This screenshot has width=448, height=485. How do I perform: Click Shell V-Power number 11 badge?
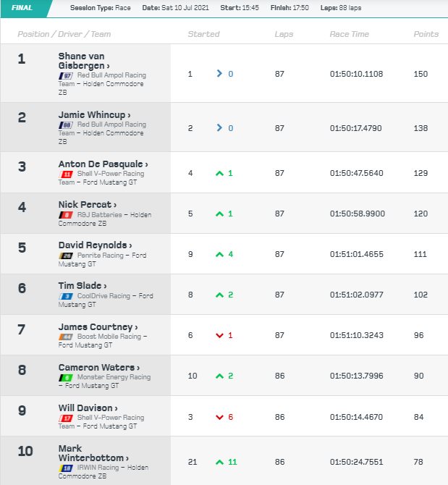click(66, 174)
